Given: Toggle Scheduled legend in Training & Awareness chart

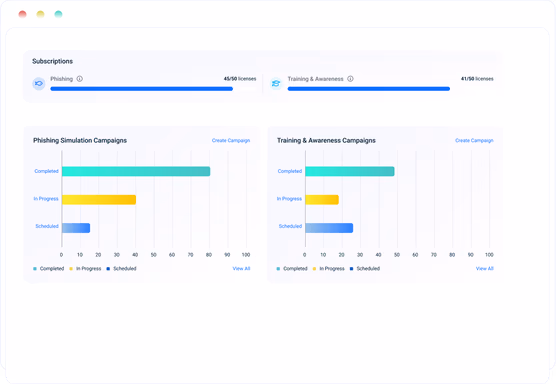Looking at the screenshot, I should pyautogui.click(x=365, y=269).
